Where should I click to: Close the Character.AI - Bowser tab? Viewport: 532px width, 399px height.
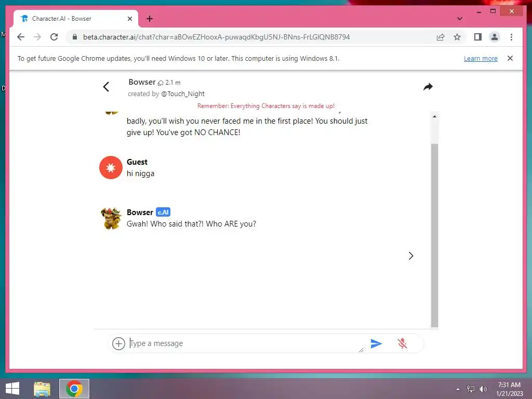click(129, 19)
